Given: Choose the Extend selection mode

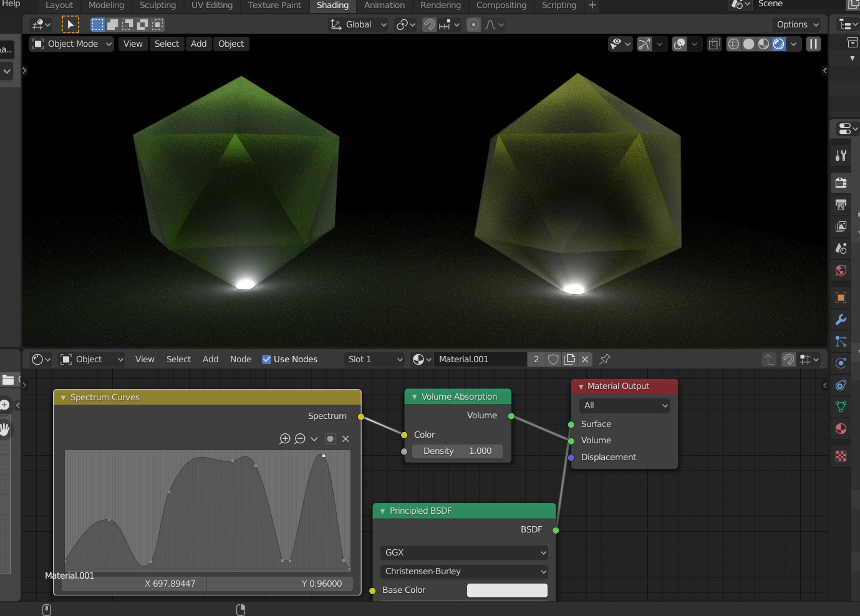Looking at the screenshot, I should [x=112, y=24].
